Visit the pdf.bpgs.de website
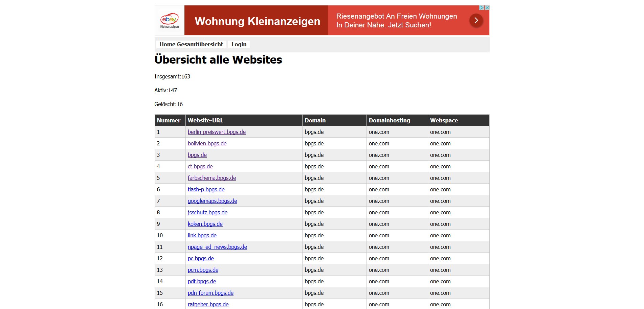The width and height of the screenshot is (644, 309). click(x=202, y=281)
